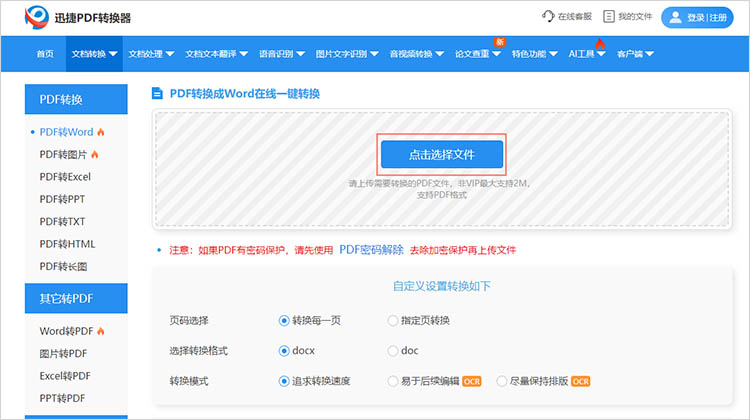Select Word转PDF in the sidebar
This screenshot has width=750, height=420.
click(x=67, y=331)
